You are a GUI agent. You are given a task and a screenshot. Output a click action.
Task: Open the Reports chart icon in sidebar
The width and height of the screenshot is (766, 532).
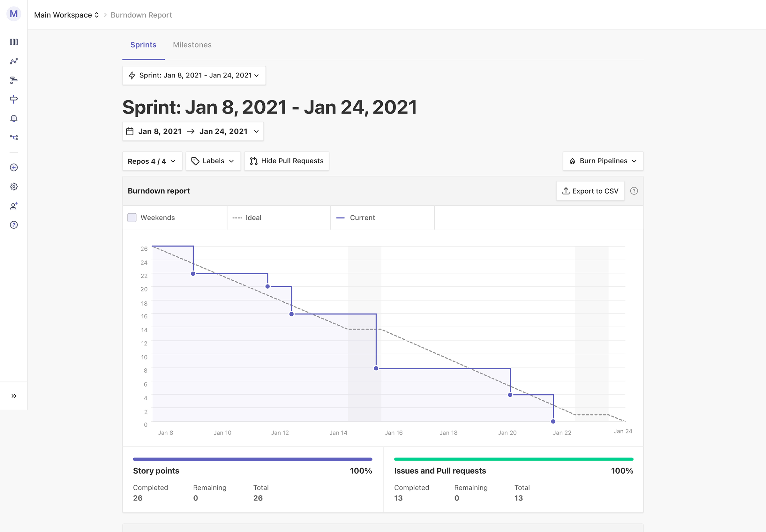(14, 61)
